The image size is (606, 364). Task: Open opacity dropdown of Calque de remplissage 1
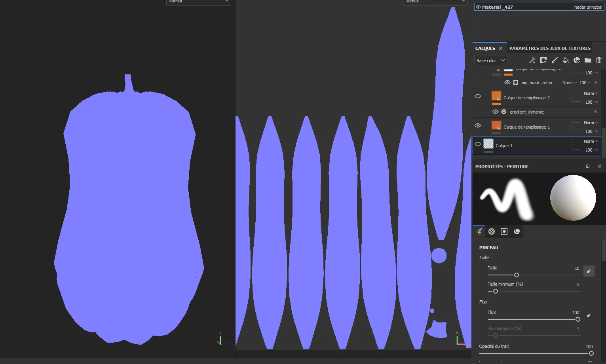click(591, 131)
